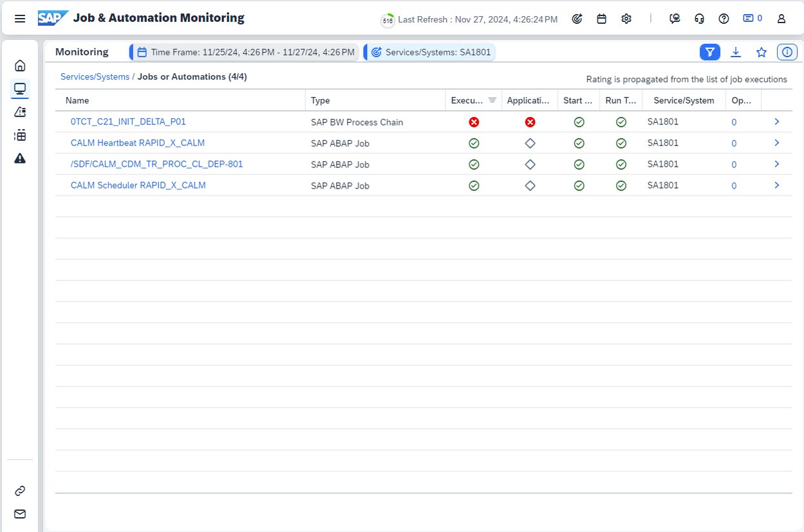Open the user profile icon
This screenshot has height=532, width=804.
(781, 19)
